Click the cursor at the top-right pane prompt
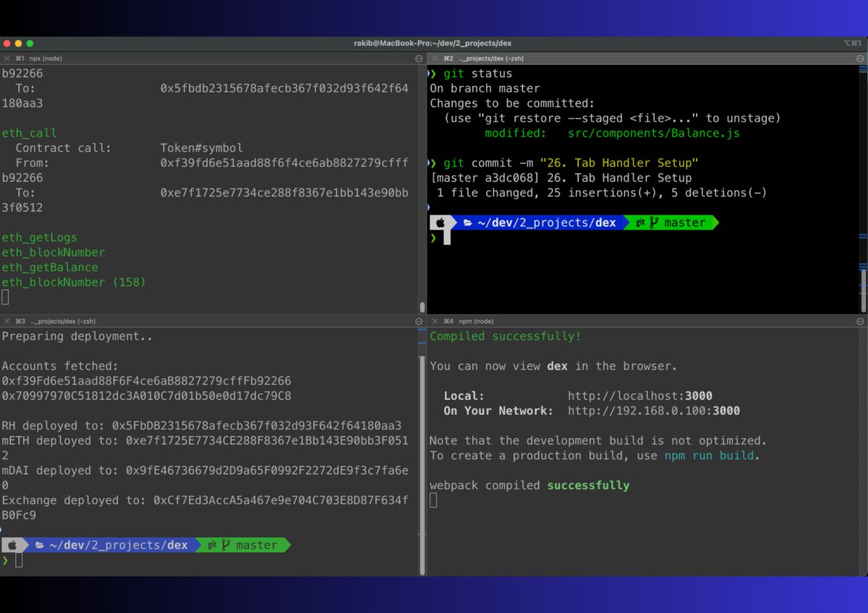868x613 pixels. [447, 238]
